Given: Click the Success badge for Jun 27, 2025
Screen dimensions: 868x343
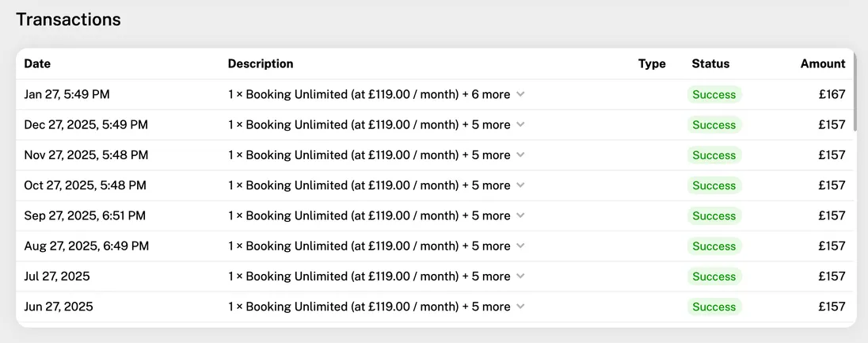Looking at the screenshot, I should pos(714,307).
